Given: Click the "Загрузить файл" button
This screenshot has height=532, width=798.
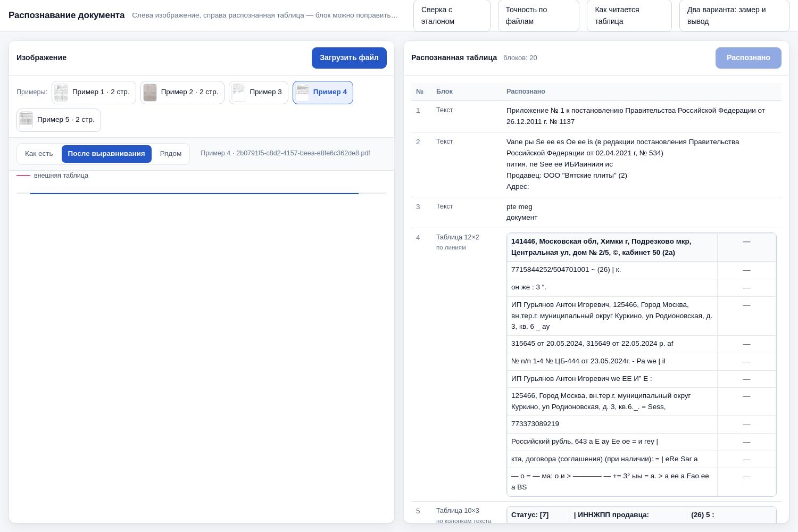Looking at the screenshot, I should click(x=349, y=58).
